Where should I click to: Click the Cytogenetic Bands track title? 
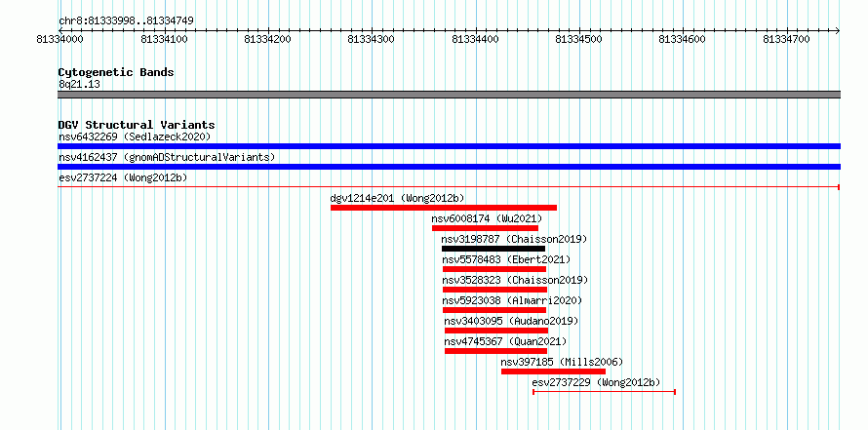pos(116,72)
